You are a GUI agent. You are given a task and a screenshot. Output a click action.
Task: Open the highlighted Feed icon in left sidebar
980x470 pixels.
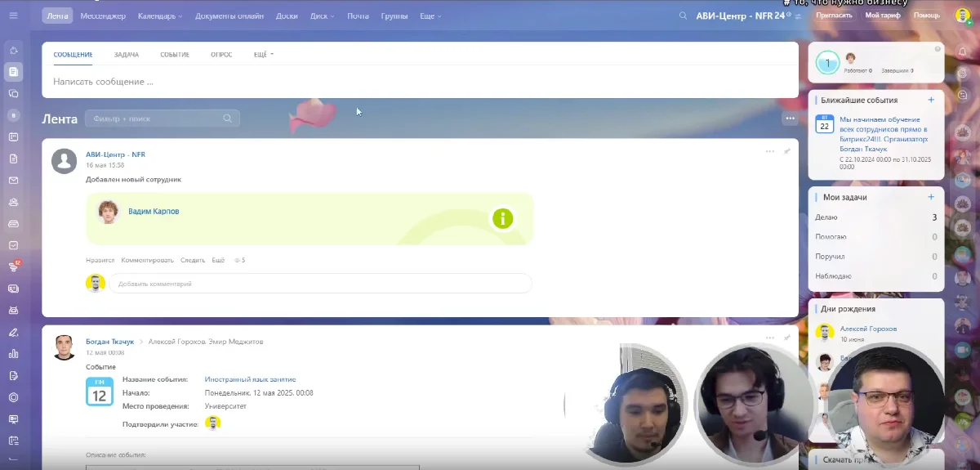13,72
